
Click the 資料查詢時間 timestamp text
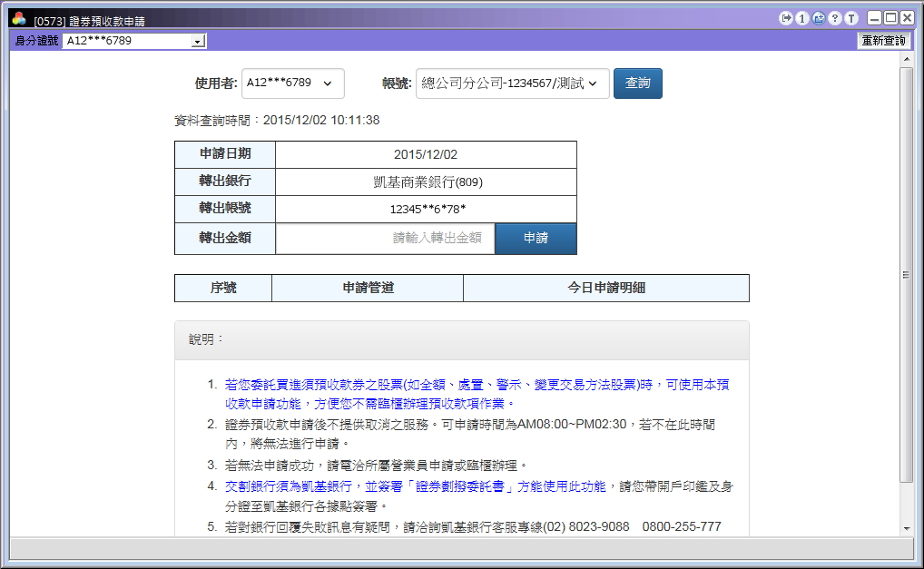tap(277, 121)
